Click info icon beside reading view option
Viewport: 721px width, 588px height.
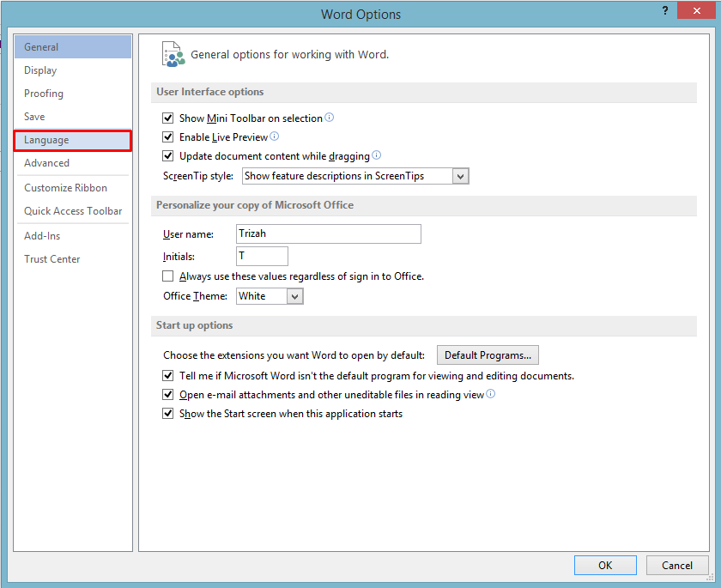pyautogui.click(x=491, y=393)
